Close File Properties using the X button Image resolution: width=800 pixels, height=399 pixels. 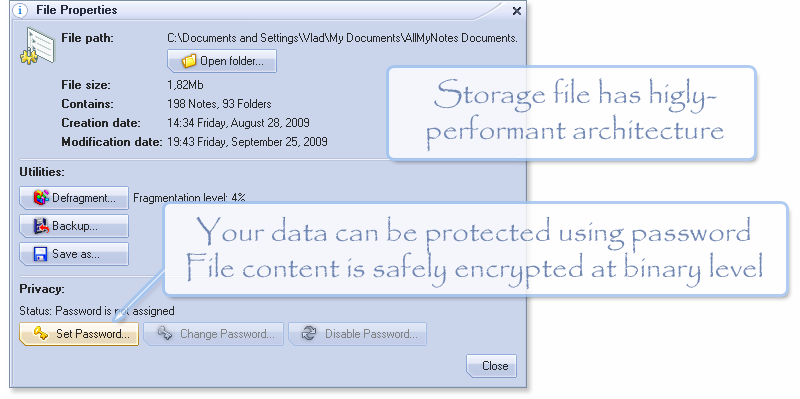click(516, 11)
